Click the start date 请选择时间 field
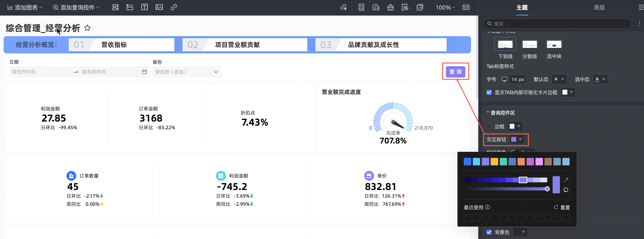This screenshot has width=644, height=239. (x=40, y=72)
